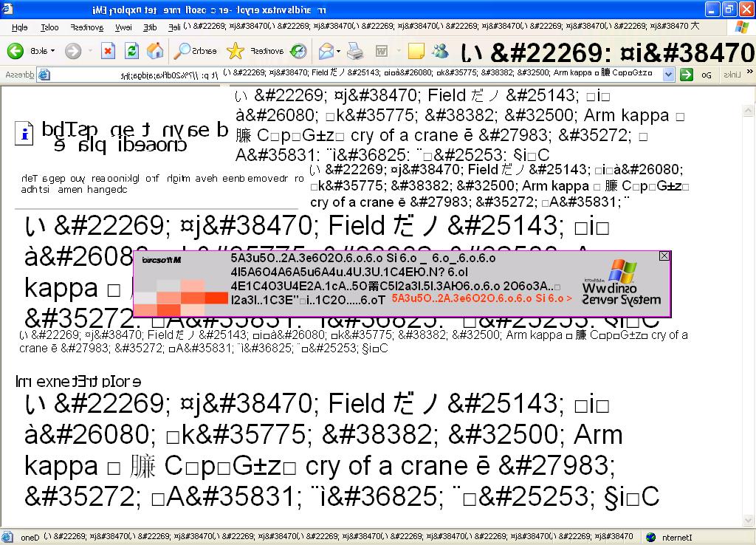Launch Messenger from the toolbar people icon
The width and height of the screenshot is (756, 545).
(441, 51)
